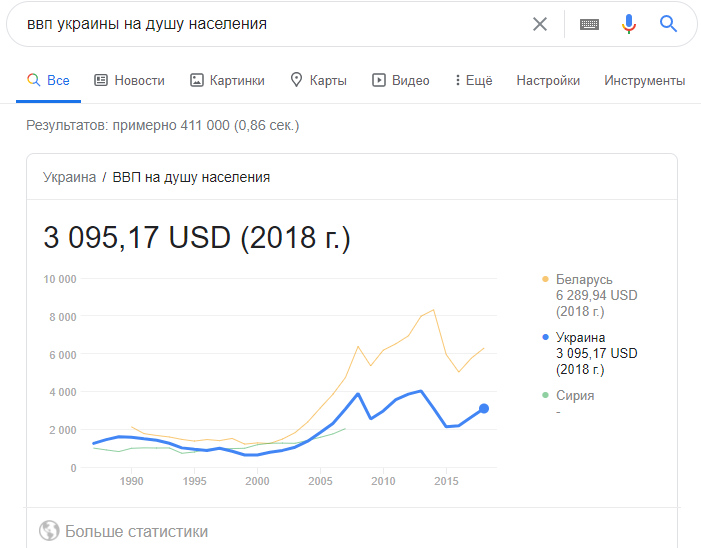Viewport: 701px width, 548px height.
Task: Select Сирия in the chart legend
Action: point(575,395)
